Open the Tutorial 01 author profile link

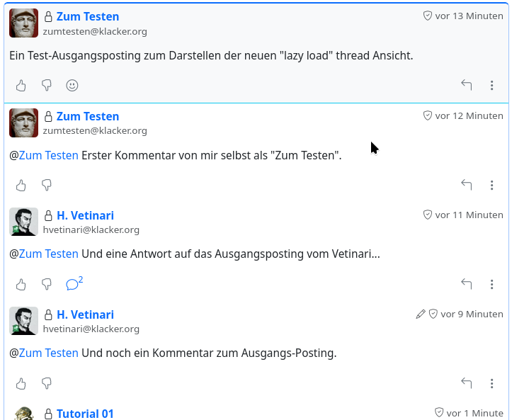tap(85, 414)
